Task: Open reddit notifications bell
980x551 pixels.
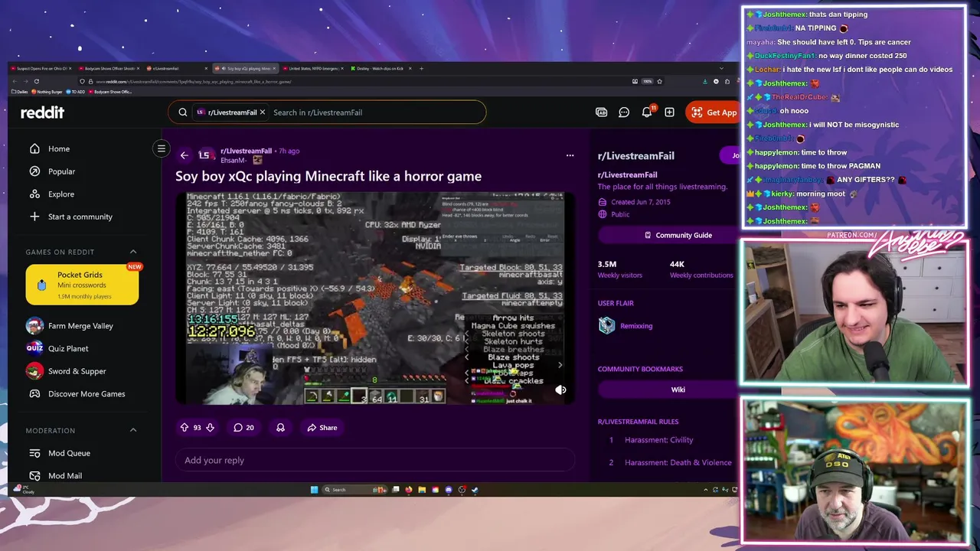Action: [x=647, y=112]
